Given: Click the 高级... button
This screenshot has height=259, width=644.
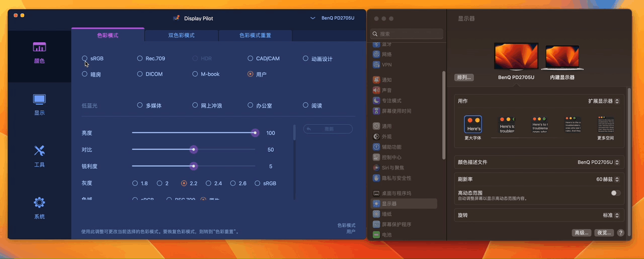Looking at the screenshot, I should click(581, 233).
